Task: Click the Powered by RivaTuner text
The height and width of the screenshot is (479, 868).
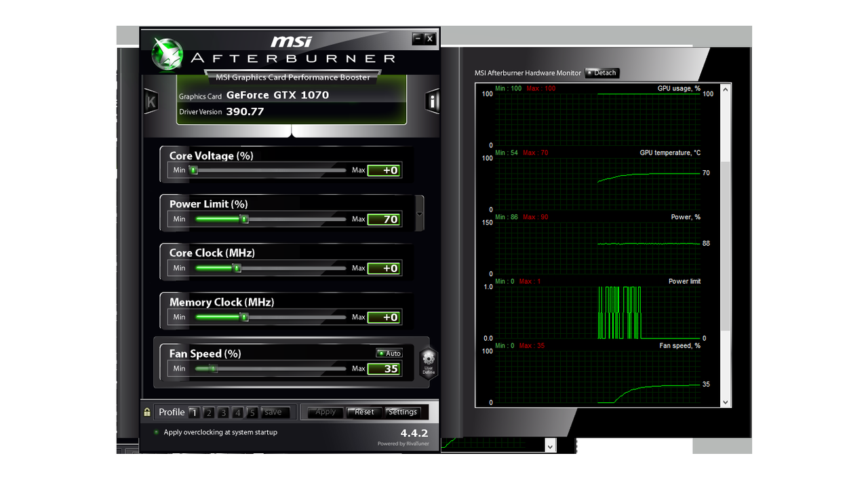Action: pos(403,444)
